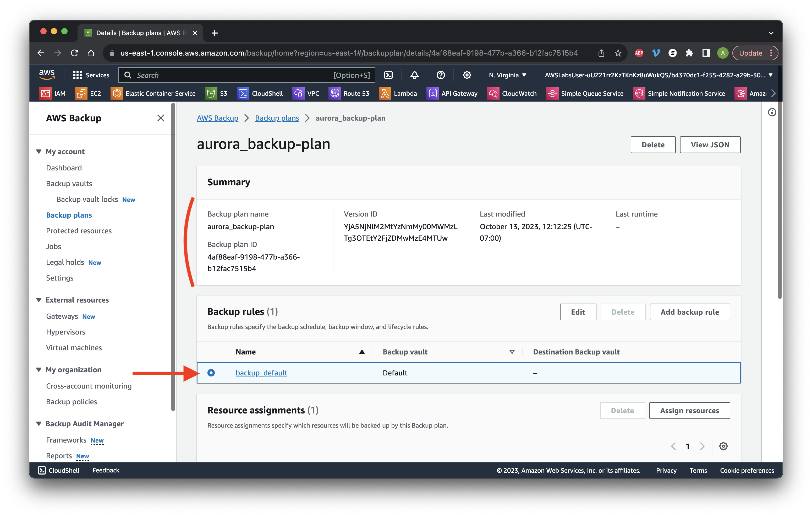Open VPC service shortcut
Viewport: 812px width, 517px height.
(x=306, y=93)
